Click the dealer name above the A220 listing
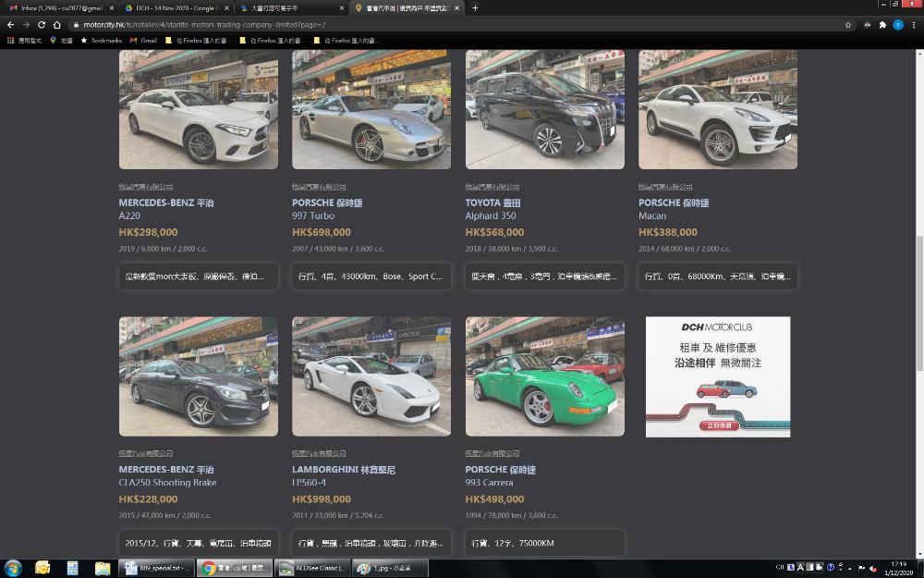 (146, 187)
